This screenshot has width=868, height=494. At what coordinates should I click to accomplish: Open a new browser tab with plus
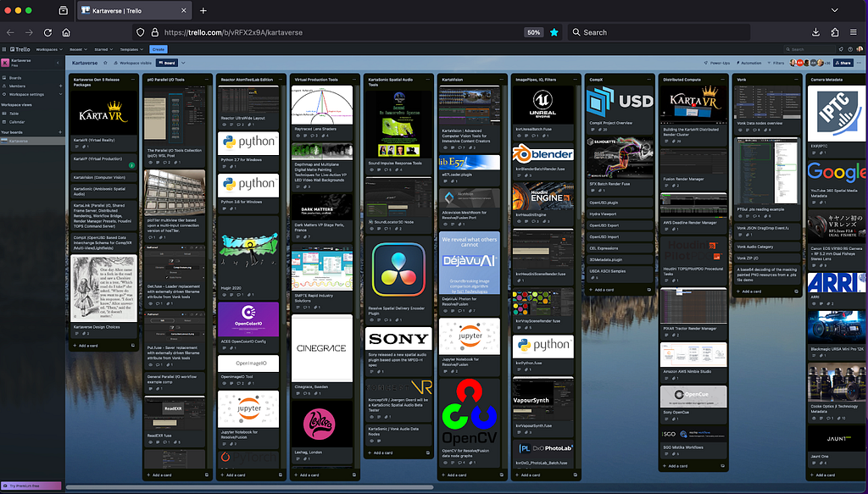tap(203, 10)
